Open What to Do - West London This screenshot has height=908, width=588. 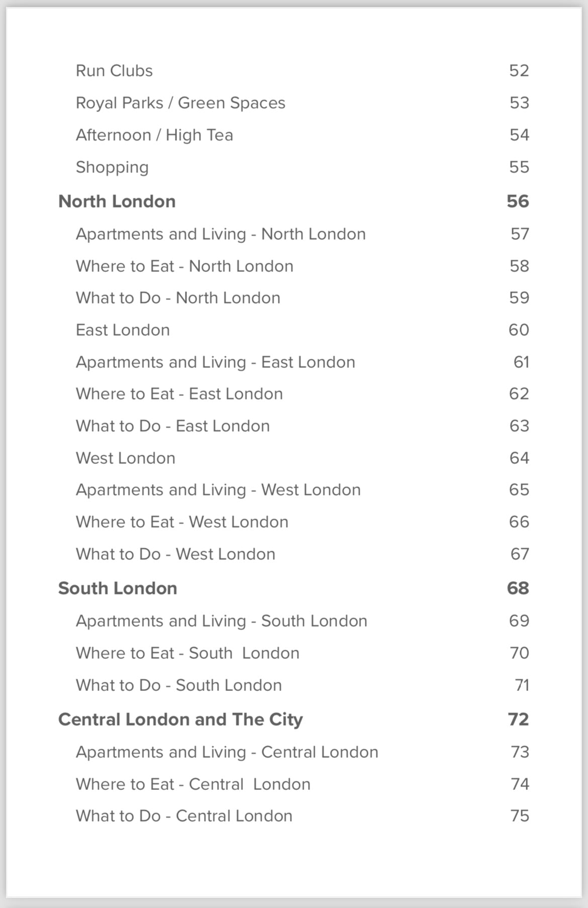(x=175, y=554)
